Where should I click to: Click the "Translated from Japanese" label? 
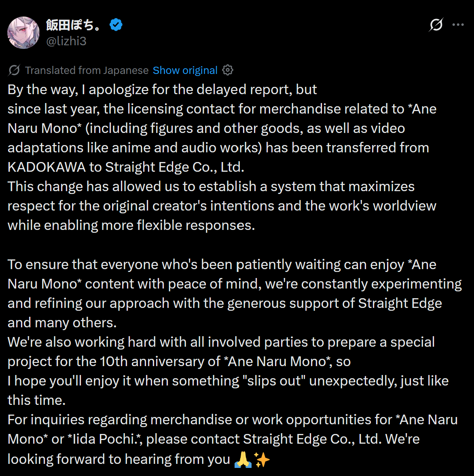87,70
